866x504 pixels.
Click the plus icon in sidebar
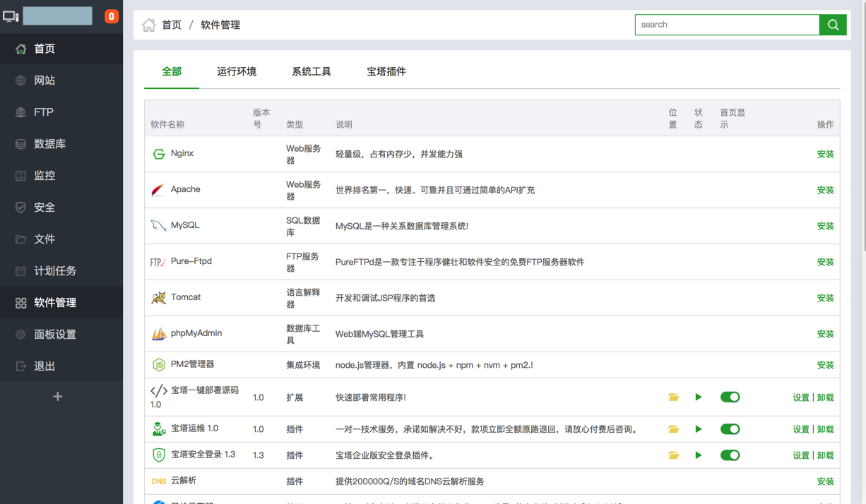[58, 397]
